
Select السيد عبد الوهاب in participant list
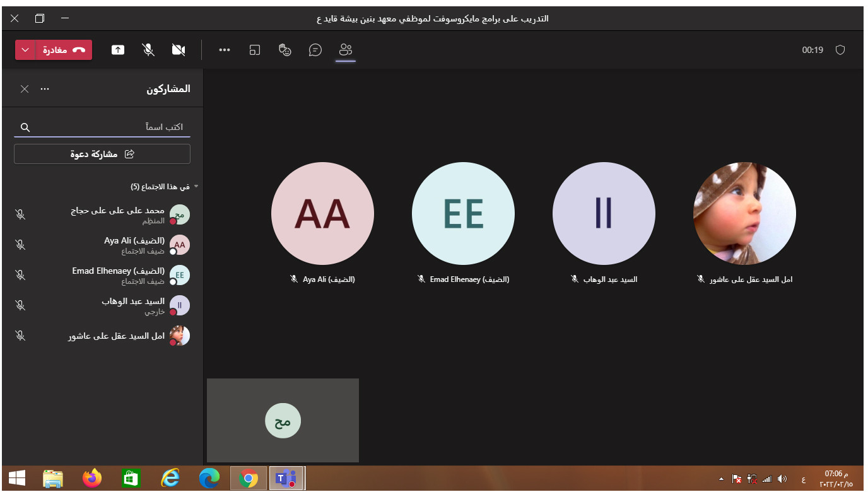[x=102, y=306]
